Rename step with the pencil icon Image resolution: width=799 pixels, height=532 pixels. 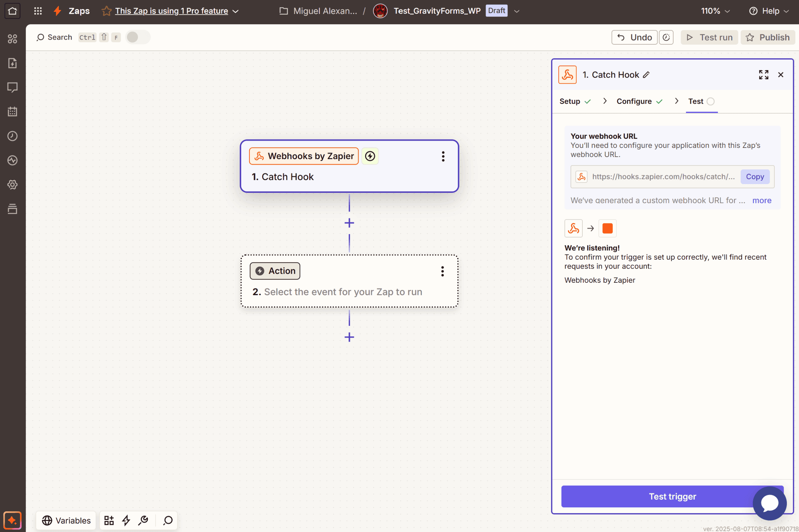tap(646, 75)
